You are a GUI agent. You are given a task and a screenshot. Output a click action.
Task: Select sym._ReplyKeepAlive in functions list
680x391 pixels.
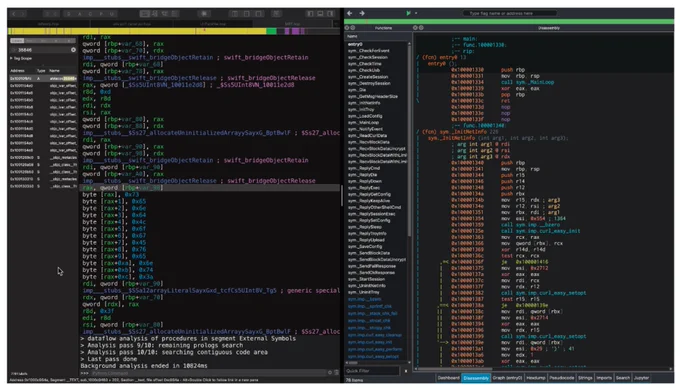(x=369, y=201)
